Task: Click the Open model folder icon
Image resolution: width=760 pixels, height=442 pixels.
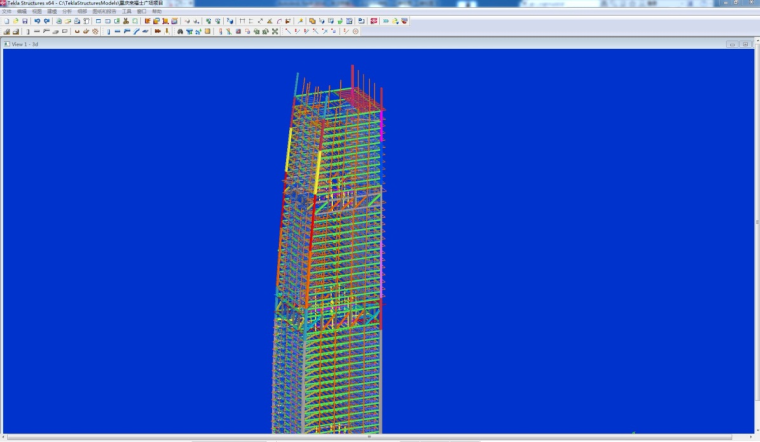Action: tap(15, 21)
